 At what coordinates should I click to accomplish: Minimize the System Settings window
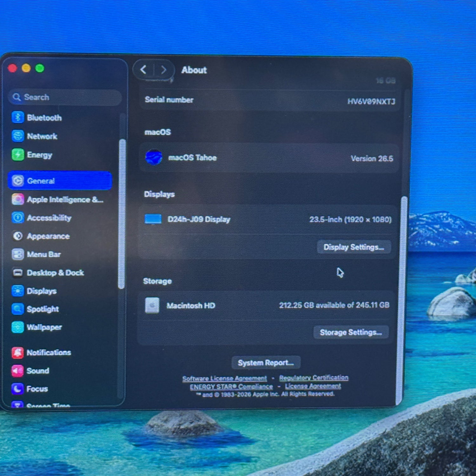point(26,68)
